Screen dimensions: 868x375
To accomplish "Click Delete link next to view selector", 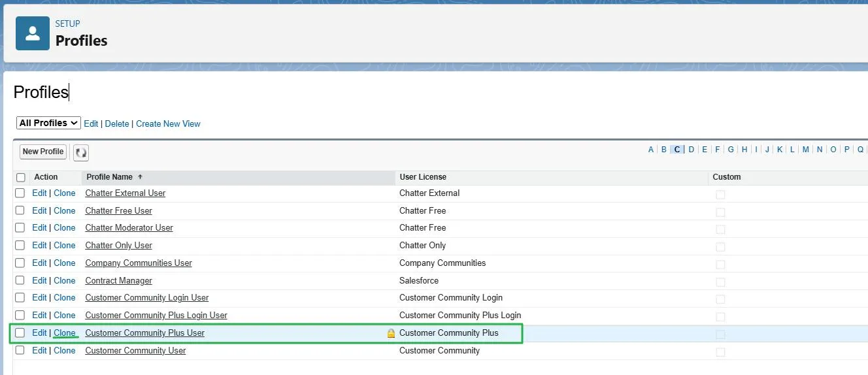I will click(117, 123).
